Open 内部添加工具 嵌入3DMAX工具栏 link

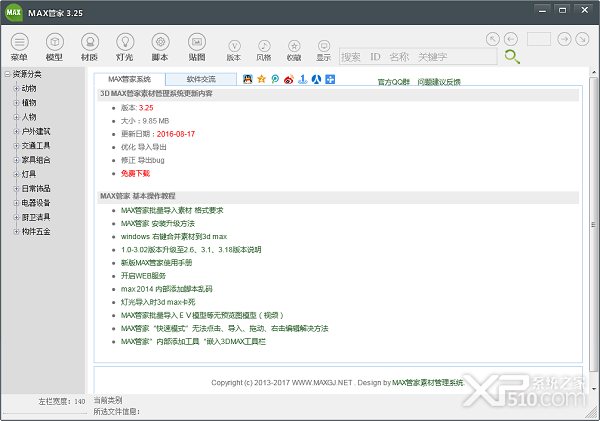tap(193, 341)
